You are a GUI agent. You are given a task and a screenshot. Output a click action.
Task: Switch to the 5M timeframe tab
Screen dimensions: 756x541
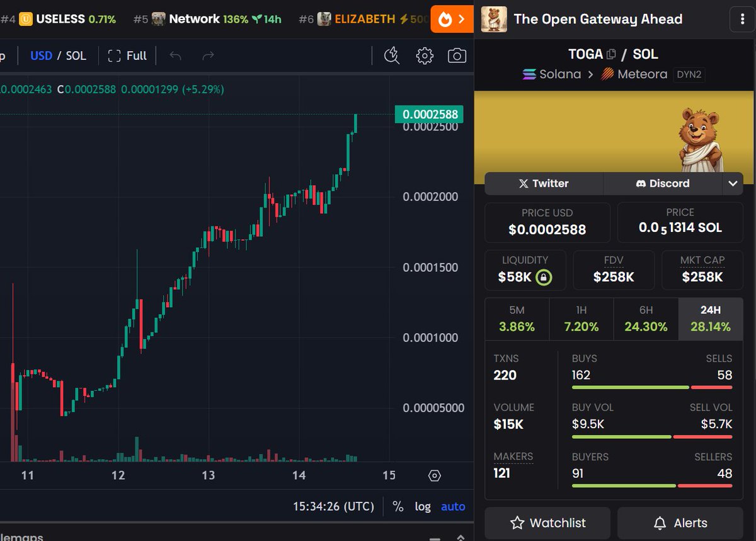coord(517,319)
